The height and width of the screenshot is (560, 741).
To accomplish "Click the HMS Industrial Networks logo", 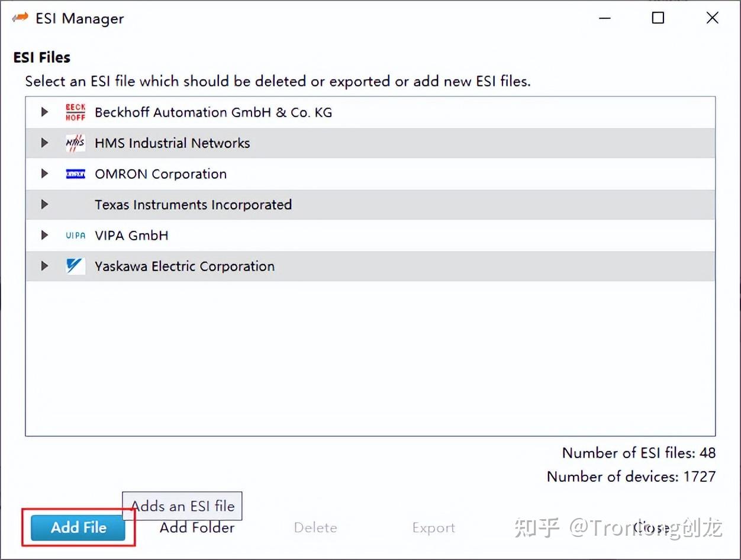I will (75, 143).
